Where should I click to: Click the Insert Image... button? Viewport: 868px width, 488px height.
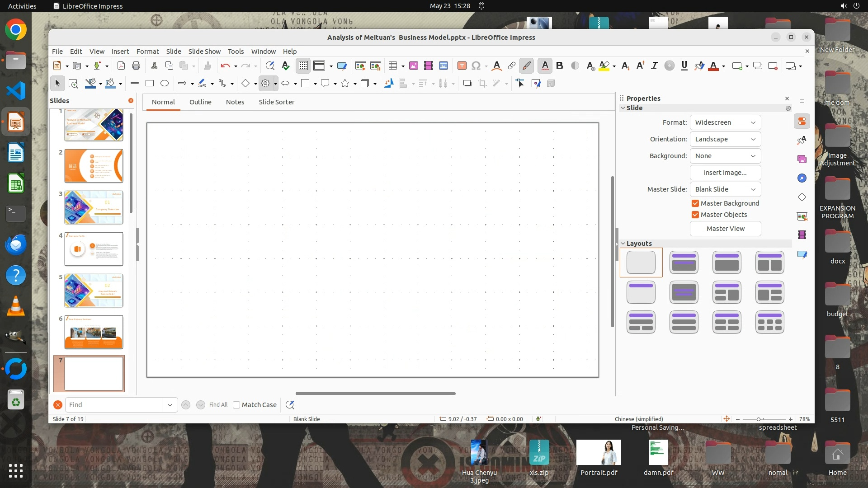(x=725, y=173)
